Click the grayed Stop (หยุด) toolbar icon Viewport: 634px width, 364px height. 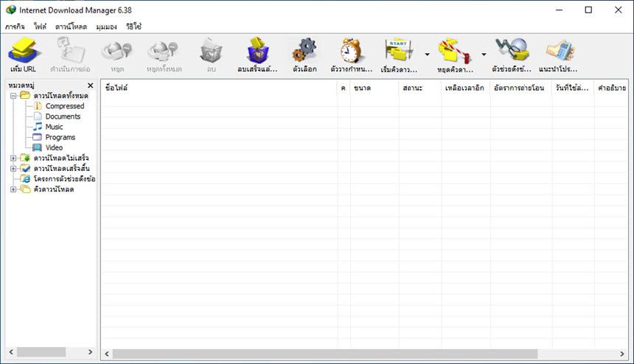click(x=117, y=52)
